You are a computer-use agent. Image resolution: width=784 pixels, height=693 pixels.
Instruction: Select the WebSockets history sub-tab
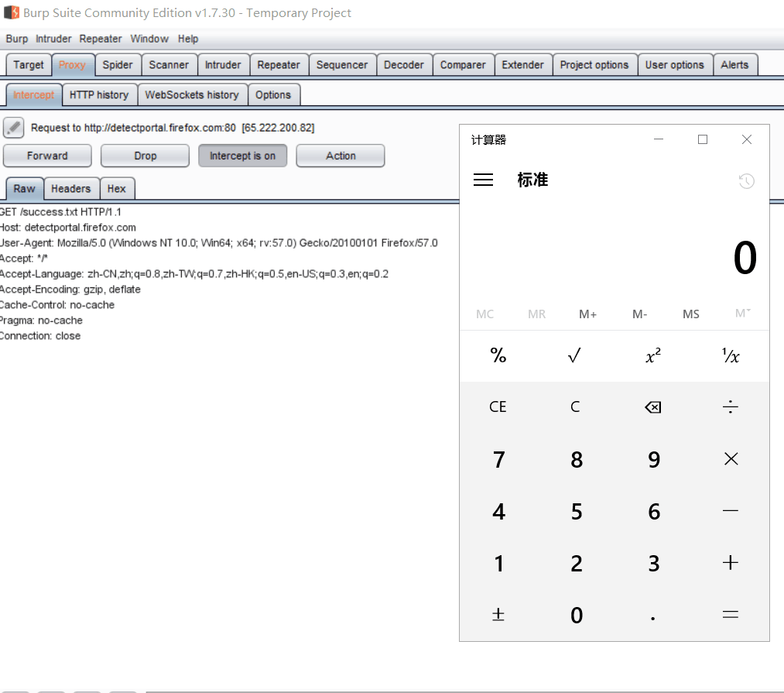[192, 95]
